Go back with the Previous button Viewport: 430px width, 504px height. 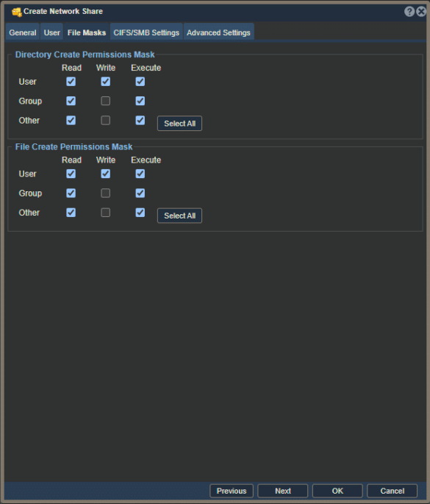(232, 491)
